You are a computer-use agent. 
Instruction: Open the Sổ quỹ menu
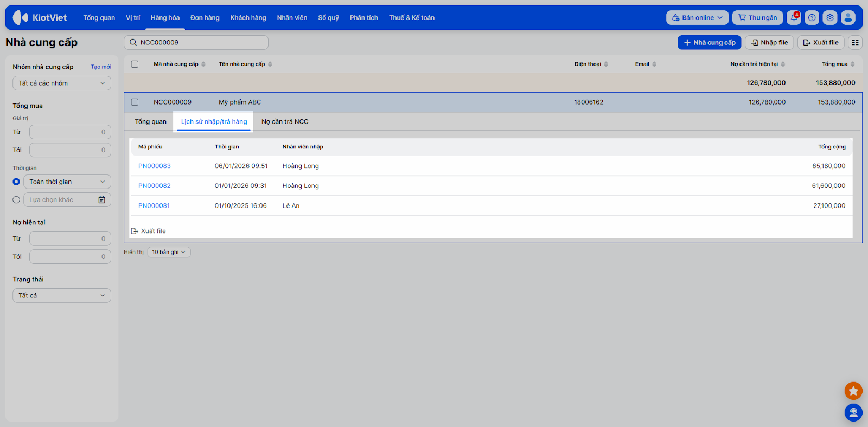[328, 17]
